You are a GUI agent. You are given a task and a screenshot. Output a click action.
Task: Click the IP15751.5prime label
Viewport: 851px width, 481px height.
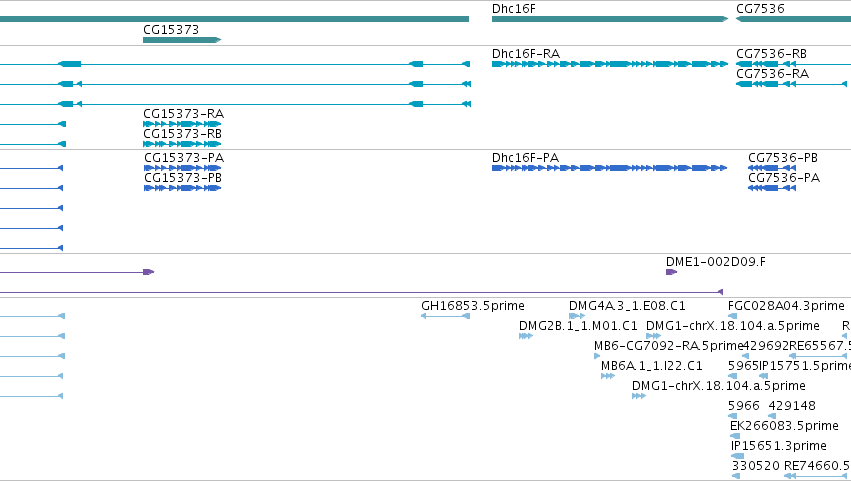[x=804, y=366]
